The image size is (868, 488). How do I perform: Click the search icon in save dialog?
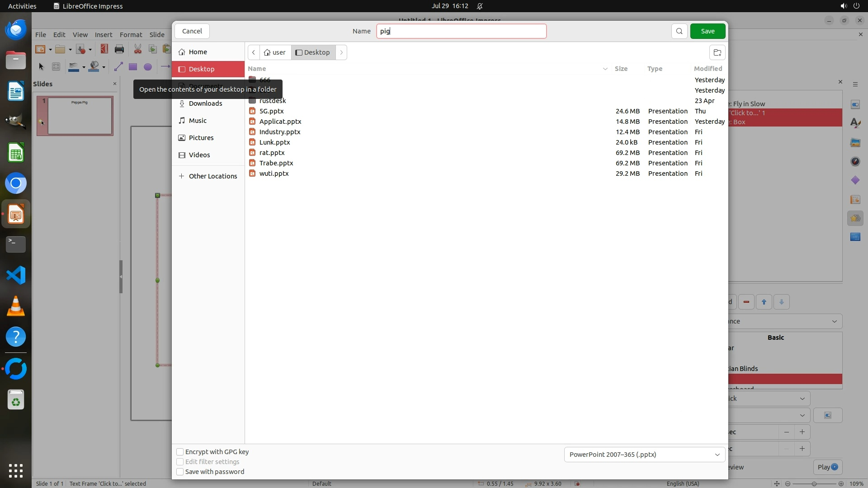679,31
